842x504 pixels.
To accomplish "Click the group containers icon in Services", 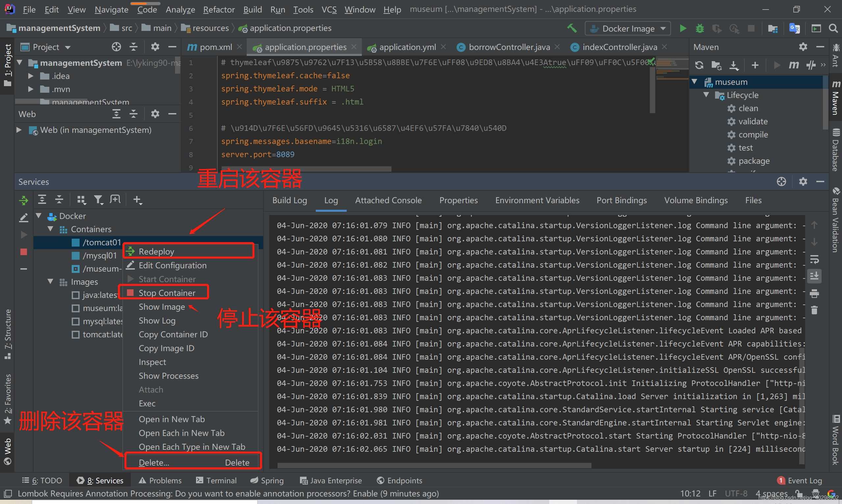I will tap(81, 199).
